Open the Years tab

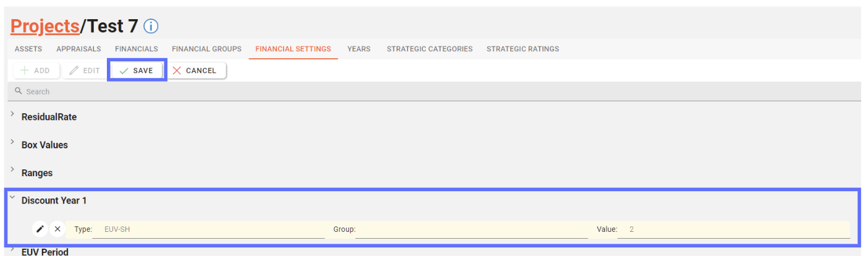359,49
